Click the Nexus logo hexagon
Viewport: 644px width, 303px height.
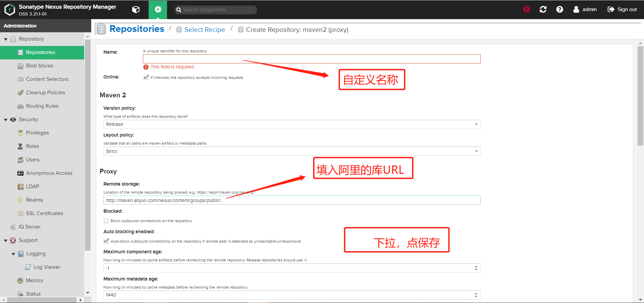coord(10,10)
